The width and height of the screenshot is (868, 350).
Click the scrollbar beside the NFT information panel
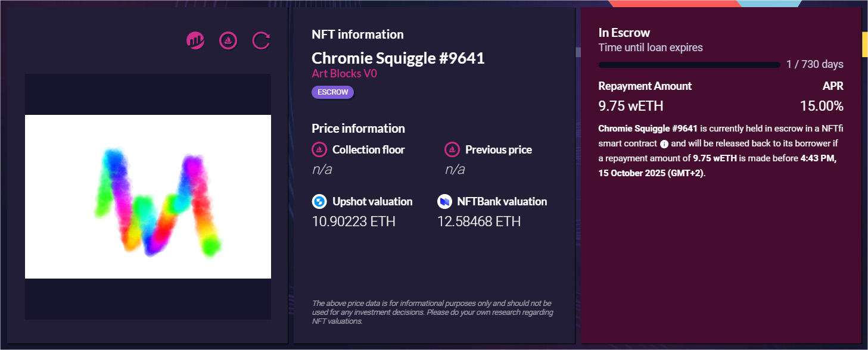[577, 52]
